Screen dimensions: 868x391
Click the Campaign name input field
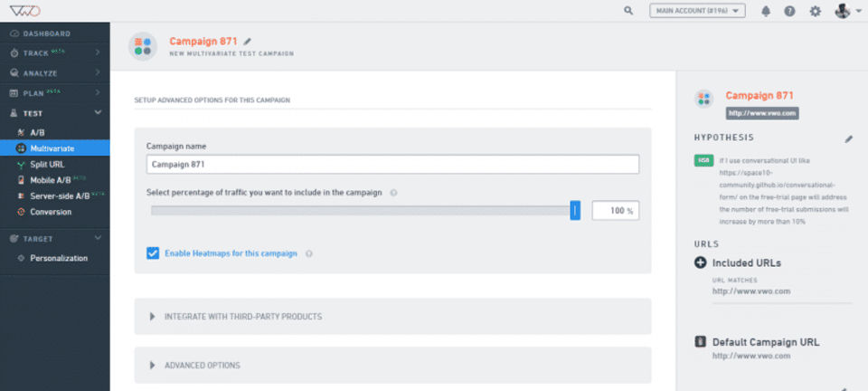pyautogui.click(x=392, y=164)
